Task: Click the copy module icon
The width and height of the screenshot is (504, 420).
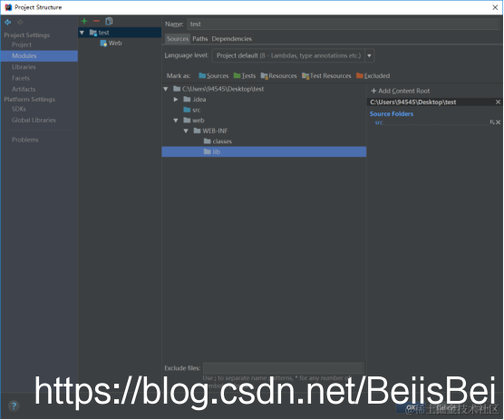Action: point(110,21)
